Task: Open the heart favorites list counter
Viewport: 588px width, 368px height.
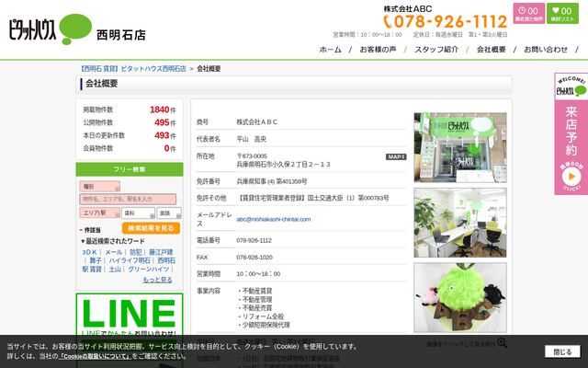Action: 562,13
